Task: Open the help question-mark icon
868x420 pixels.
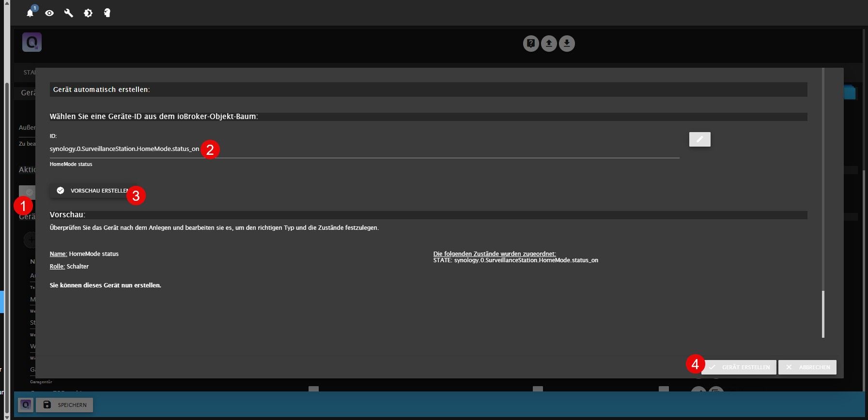Action: 531,44
